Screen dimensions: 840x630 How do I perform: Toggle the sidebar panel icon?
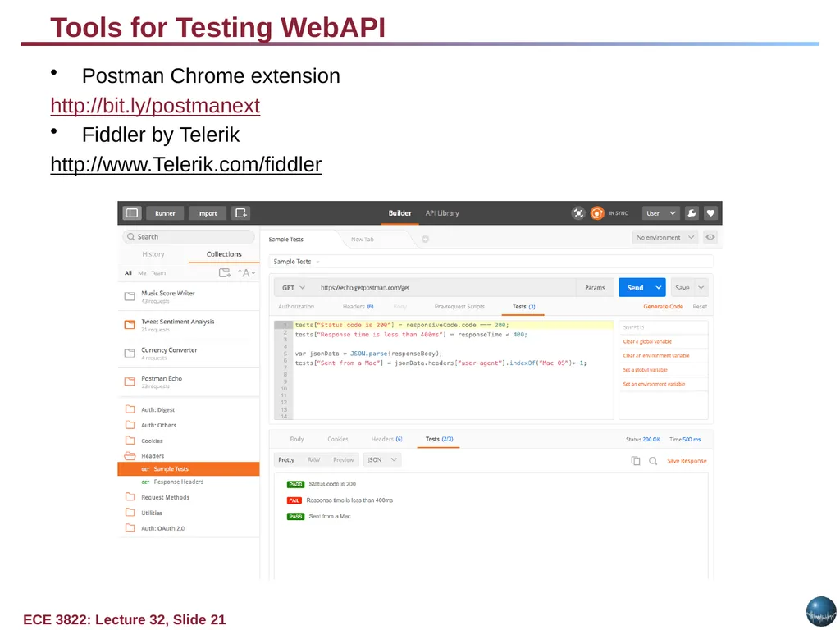point(132,213)
